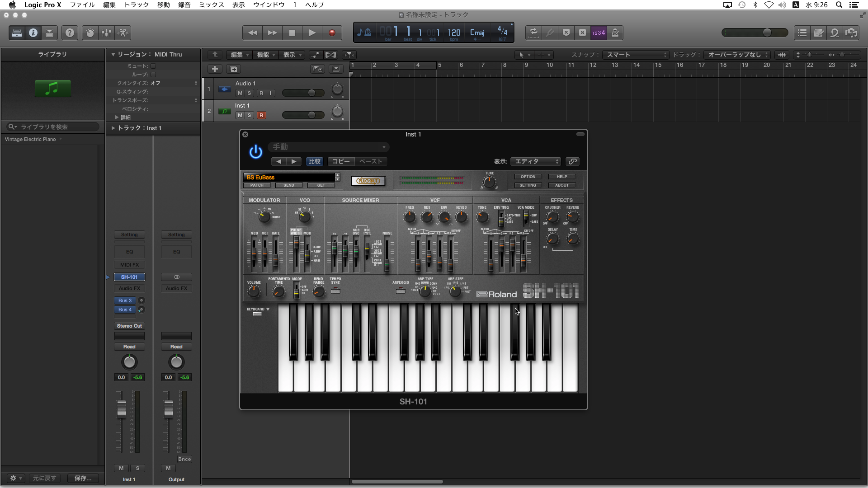Open the List Editors icon
The width and height of the screenshot is (868, 488).
[x=802, y=33]
